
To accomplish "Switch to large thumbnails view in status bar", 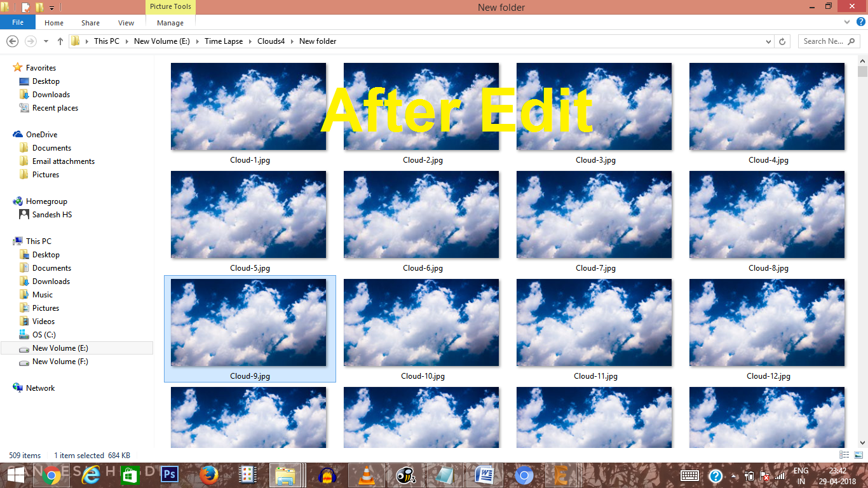I will tap(857, 455).
